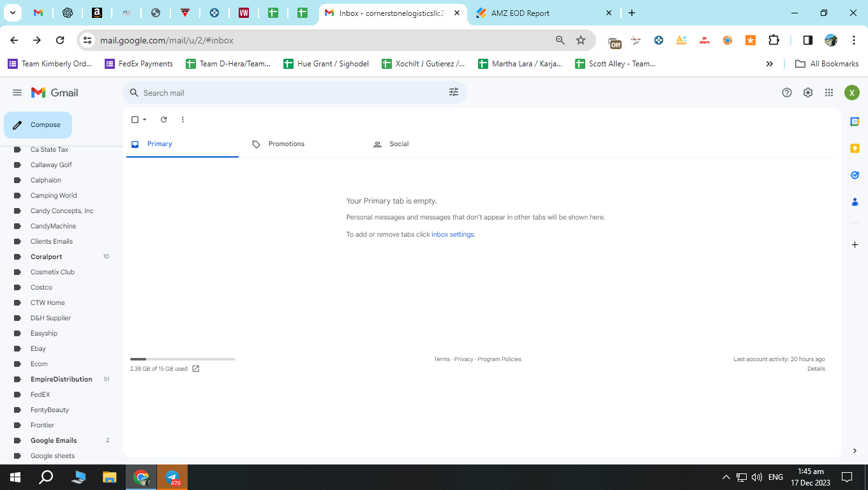Open File Explorer from the taskbar
This screenshot has height=490, width=868.
point(110,477)
